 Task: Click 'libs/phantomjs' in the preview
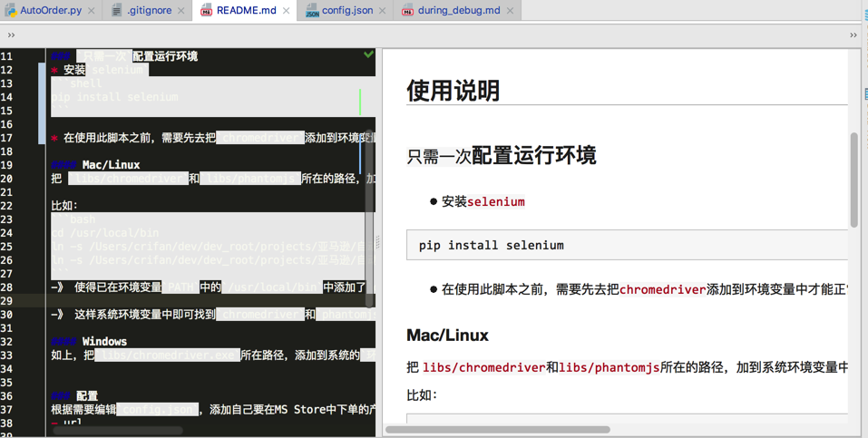(609, 367)
